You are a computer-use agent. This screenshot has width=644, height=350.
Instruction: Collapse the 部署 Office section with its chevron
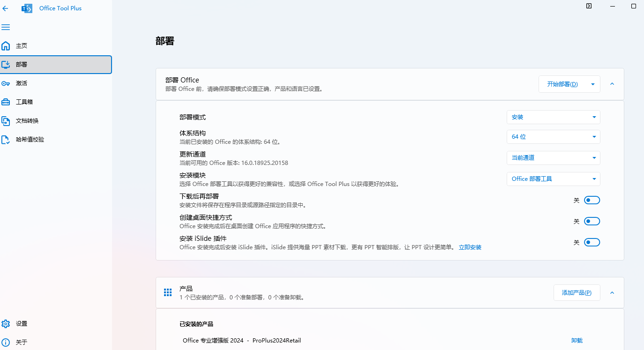pyautogui.click(x=612, y=84)
